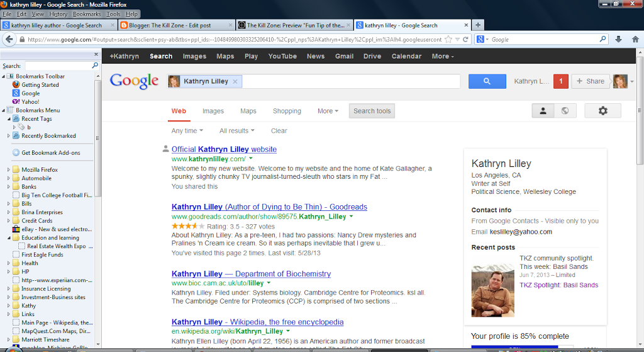644x352 pixels.
Task: Click the bookmarks sidebar Search field
Action: tap(58, 65)
